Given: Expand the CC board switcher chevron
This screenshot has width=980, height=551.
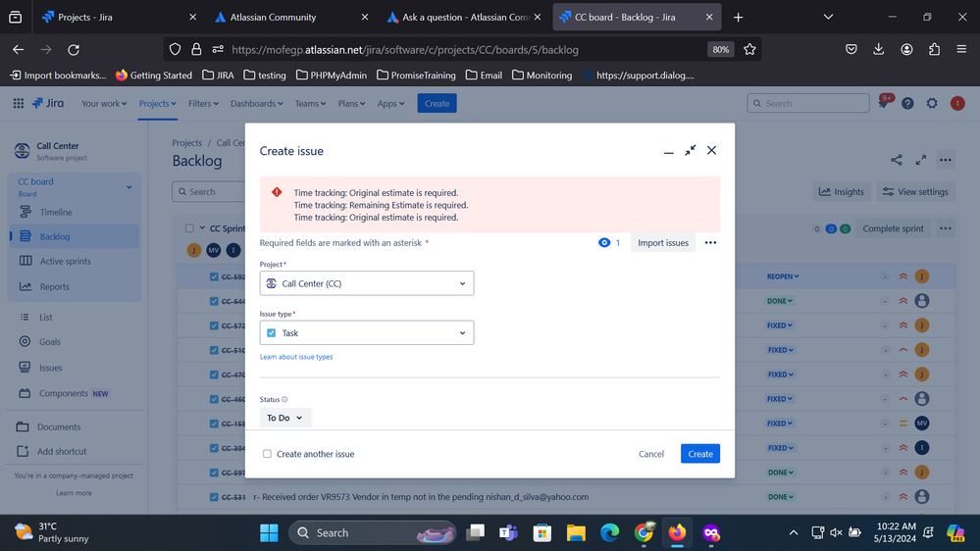Looking at the screenshot, I should 129,187.
